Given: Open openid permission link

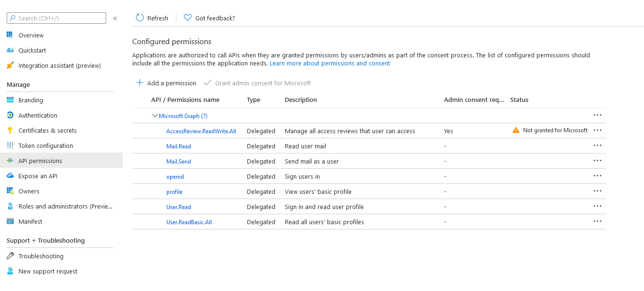Looking at the screenshot, I should click(x=175, y=176).
